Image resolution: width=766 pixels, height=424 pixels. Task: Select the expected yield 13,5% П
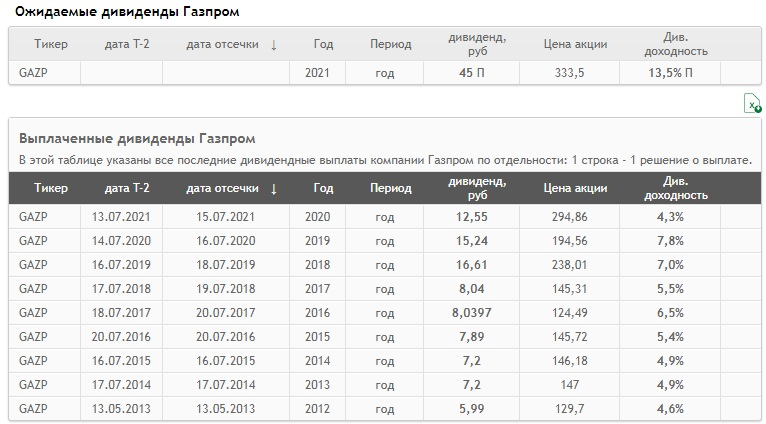click(670, 73)
